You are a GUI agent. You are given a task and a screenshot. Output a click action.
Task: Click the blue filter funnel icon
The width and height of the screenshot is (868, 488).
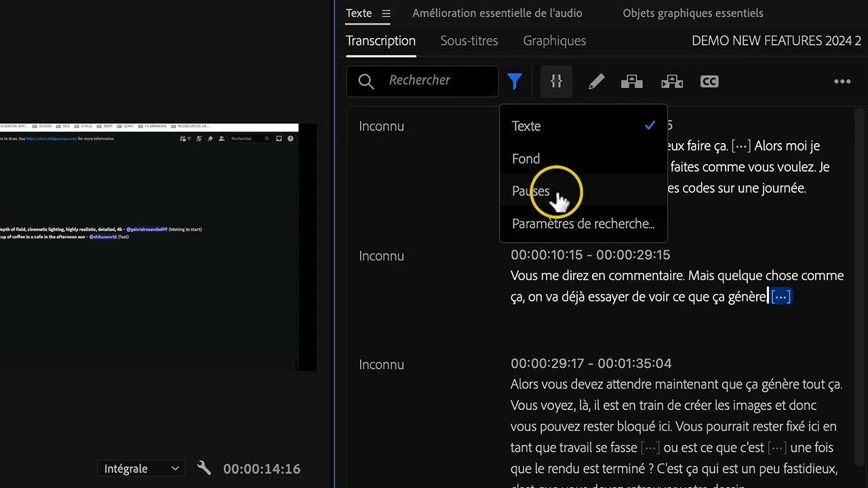coord(515,81)
